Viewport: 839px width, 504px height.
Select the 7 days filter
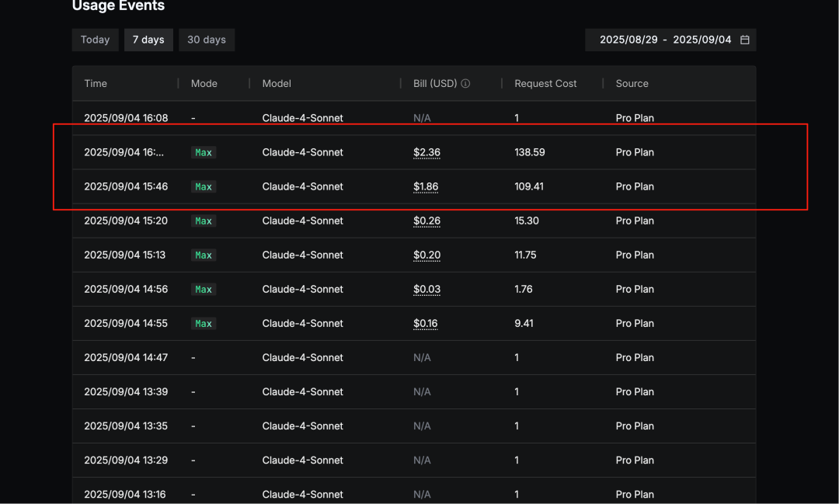(148, 40)
